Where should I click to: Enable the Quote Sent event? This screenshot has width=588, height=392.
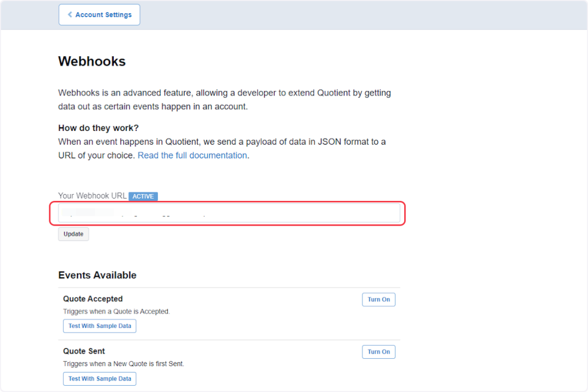pyautogui.click(x=378, y=352)
